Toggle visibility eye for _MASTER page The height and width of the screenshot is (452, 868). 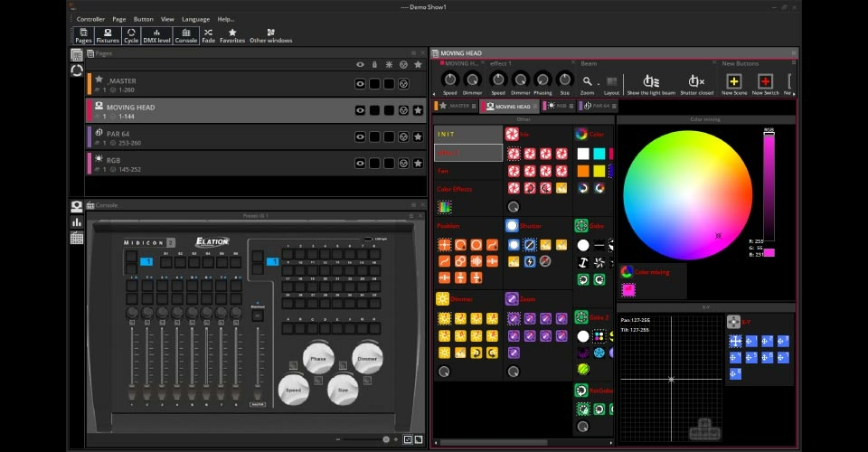tap(360, 84)
